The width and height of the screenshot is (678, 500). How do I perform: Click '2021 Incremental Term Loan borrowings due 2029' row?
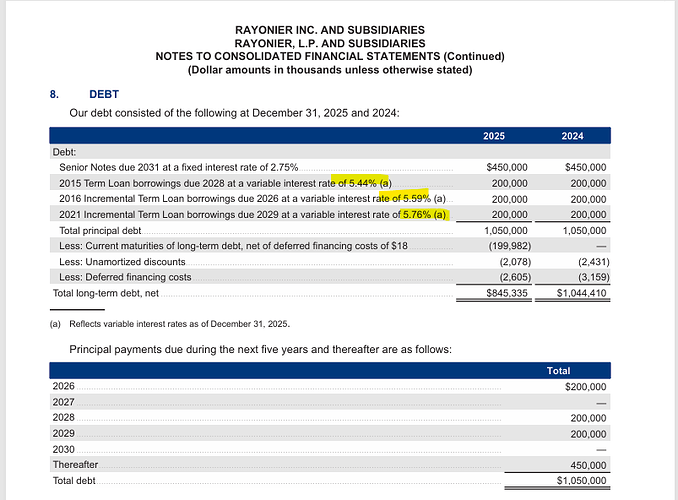[x=330, y=215]
